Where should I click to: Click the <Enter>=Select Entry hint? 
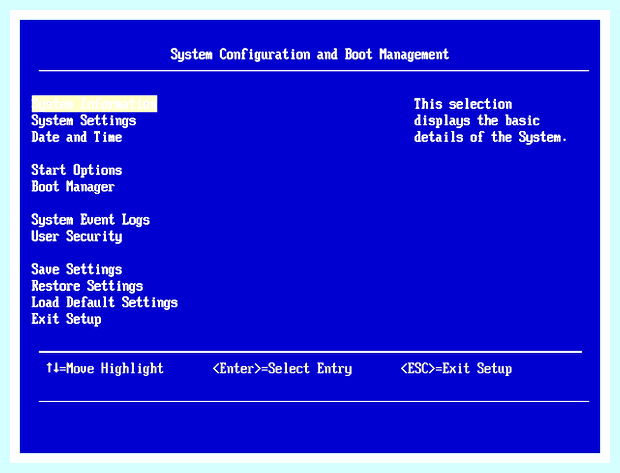pos(282,368)
